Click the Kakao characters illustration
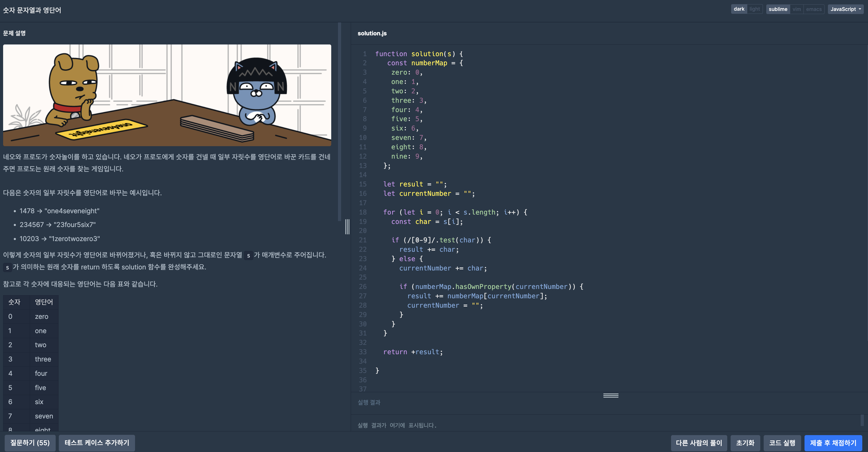This screenshot has height=452, width=868. point(167,95)
